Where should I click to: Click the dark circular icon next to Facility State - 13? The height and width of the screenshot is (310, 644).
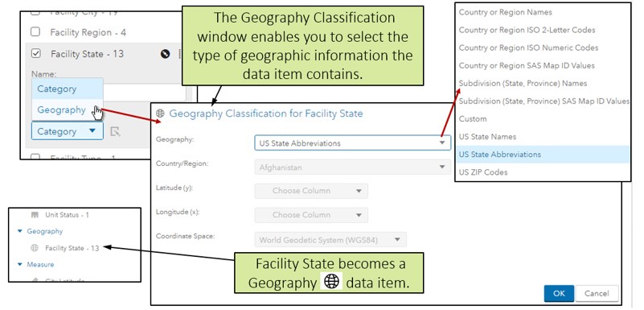click(x=165, y=54)
